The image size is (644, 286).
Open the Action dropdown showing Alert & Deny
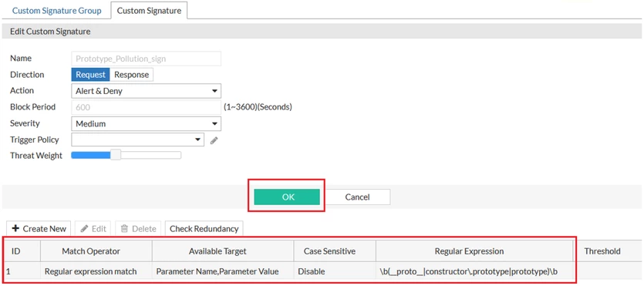[147, 91]
